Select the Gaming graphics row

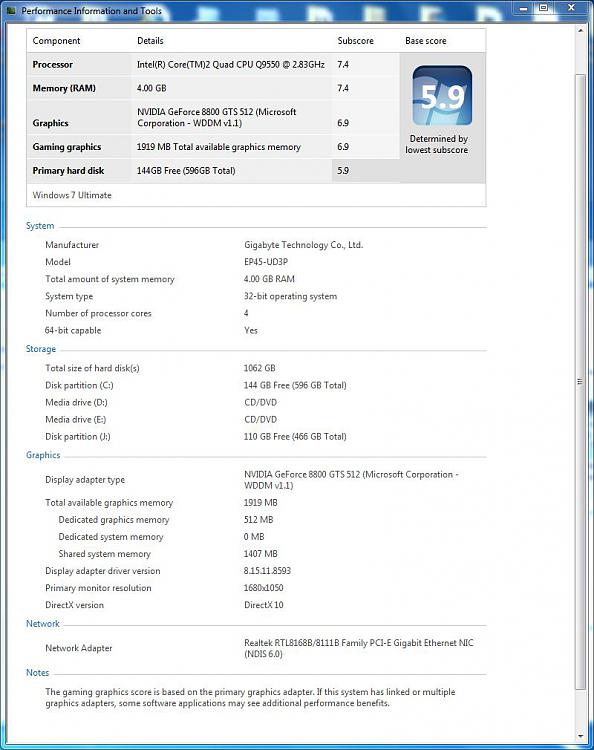tap(213, 147)
